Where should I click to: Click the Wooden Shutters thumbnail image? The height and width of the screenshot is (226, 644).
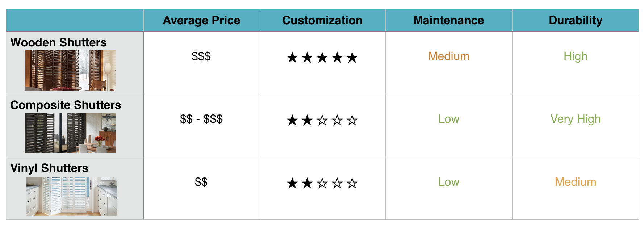coord(70,70)
